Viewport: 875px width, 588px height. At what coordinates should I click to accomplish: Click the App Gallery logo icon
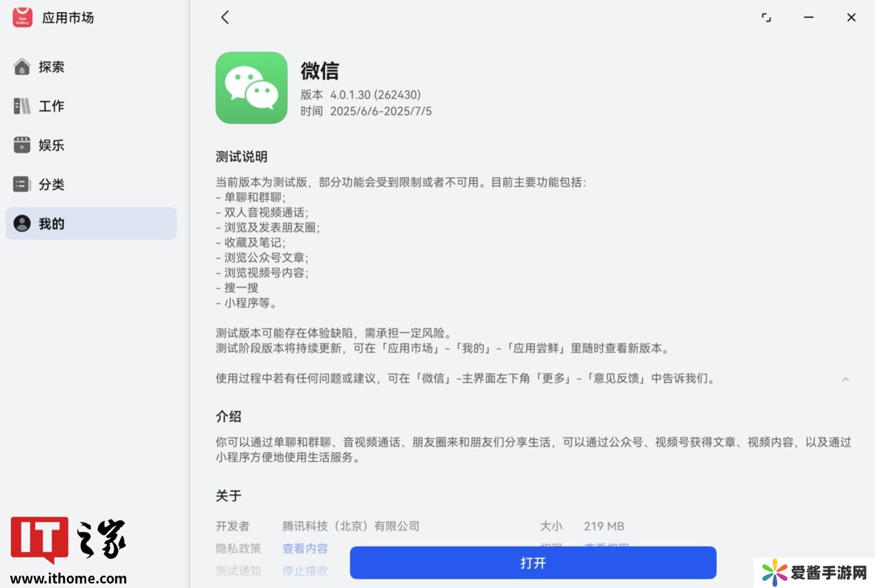pyautogui.click(x=22, y=17)
